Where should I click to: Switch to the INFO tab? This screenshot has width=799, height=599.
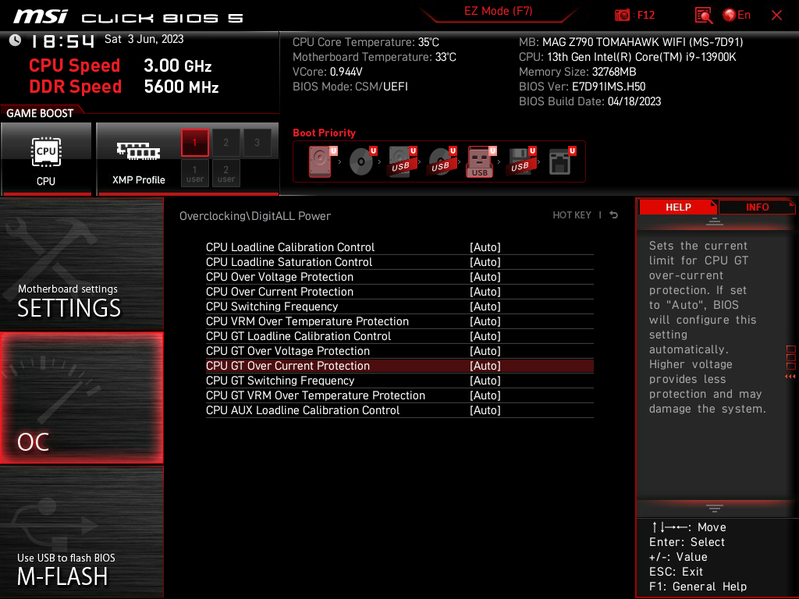[757, 207]
